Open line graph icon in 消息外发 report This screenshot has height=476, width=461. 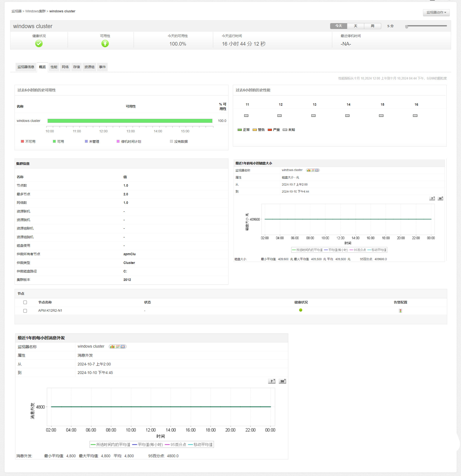[118, 347]
